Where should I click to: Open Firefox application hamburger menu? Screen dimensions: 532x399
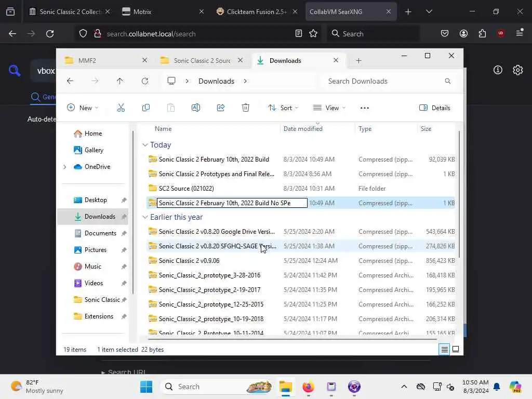[x=520, y=33]
